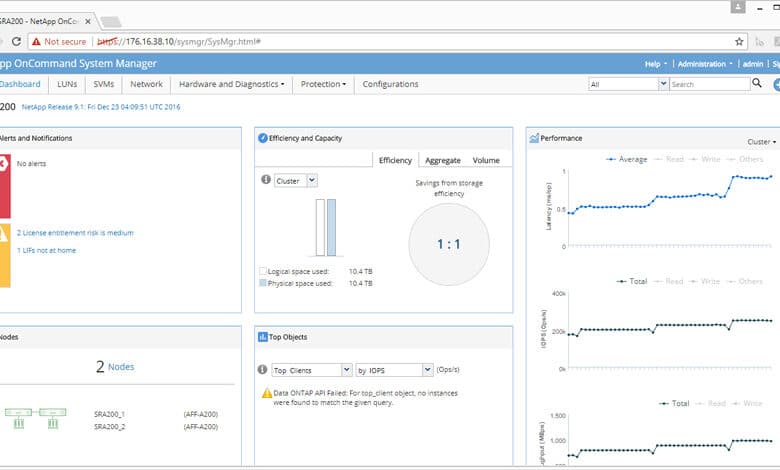
Task: Open the browser profile user icon
Action: [738, 6]
